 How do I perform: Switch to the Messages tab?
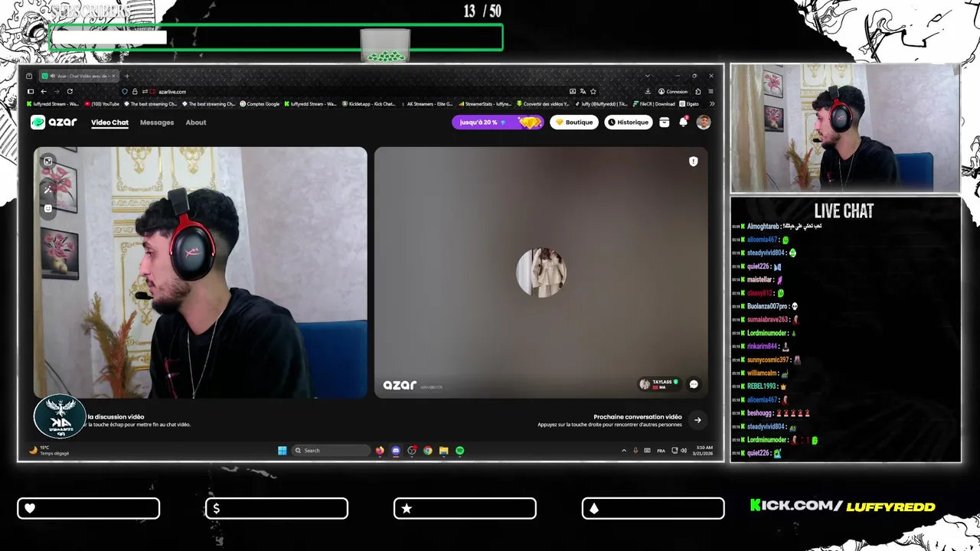coord(157,122)
